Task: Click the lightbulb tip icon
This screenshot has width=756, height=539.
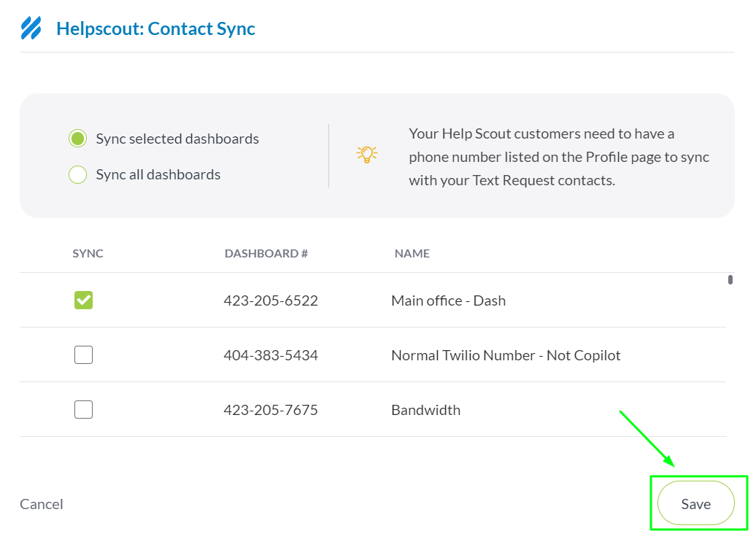Action: tap(366, 154)
